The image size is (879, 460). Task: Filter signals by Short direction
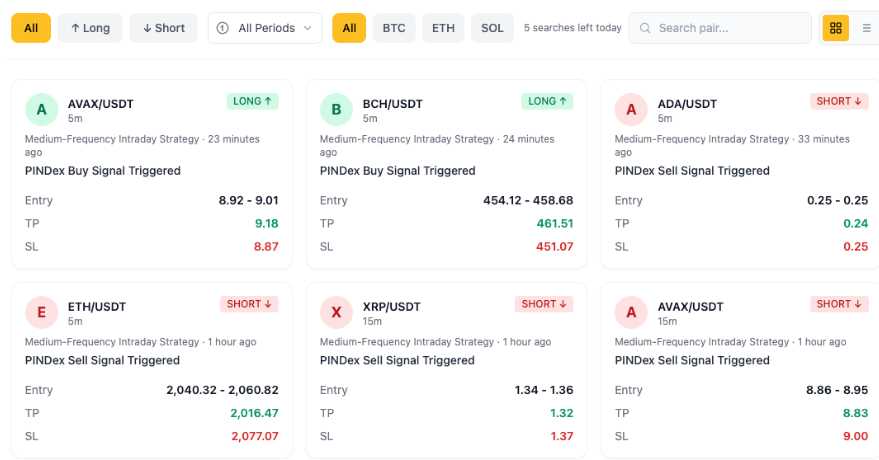tap(163, 28)
